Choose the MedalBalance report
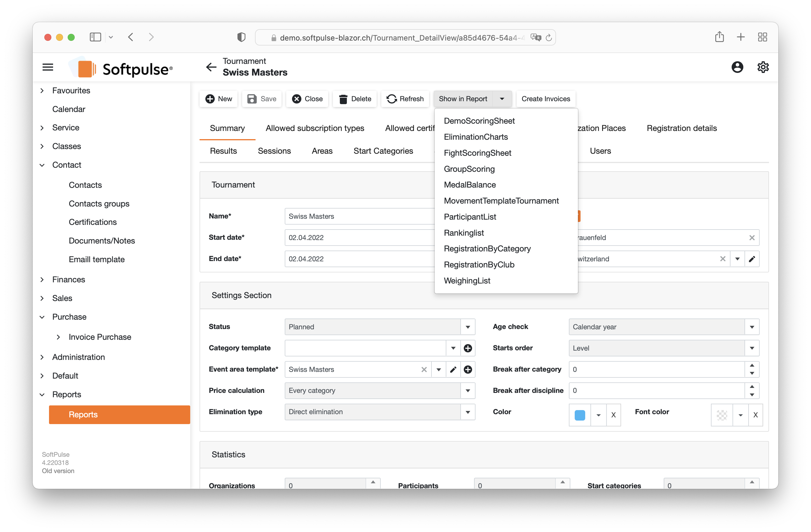Viewport: 811px width, 532px height. tap(470, 185)
